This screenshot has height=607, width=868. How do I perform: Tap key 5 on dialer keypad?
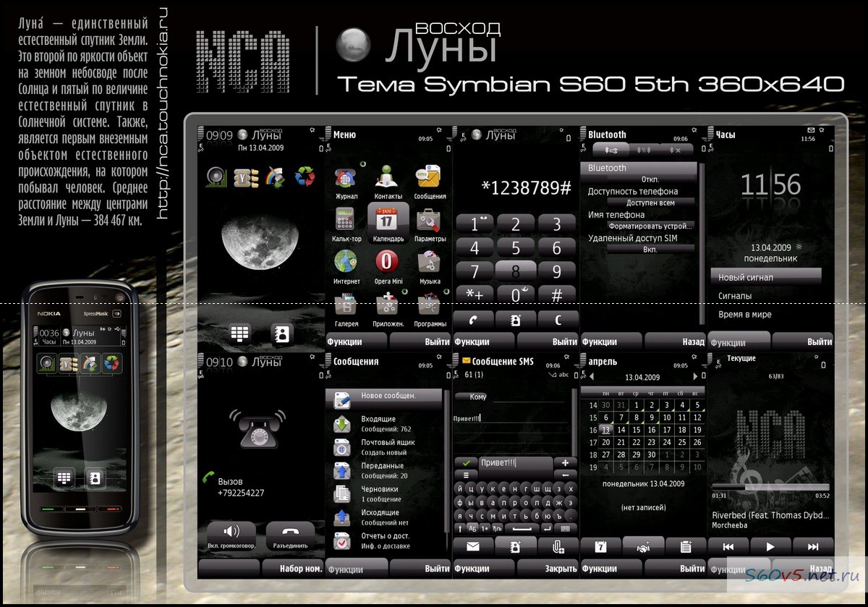pos(516,247)
